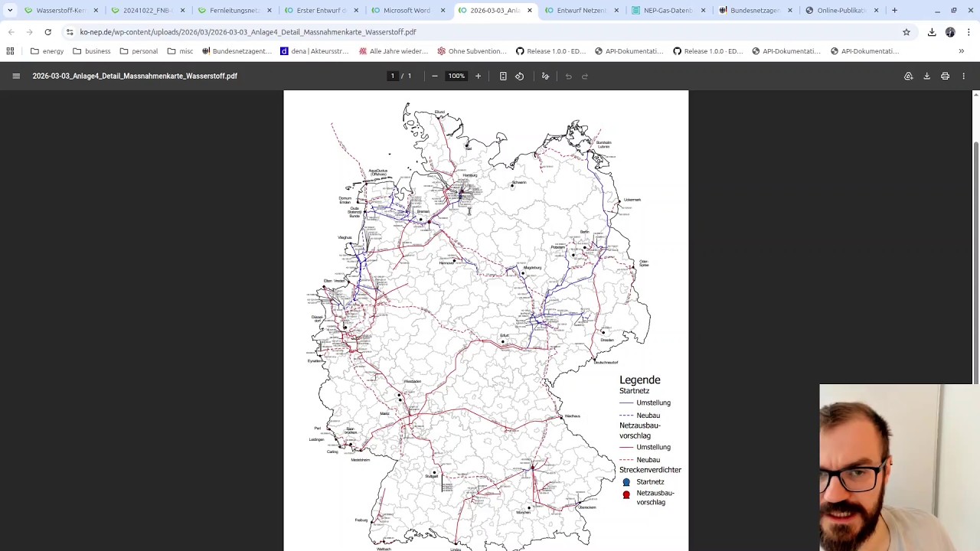
Task: Open the Chrome profile avatar
Action: tap(950, 32)
